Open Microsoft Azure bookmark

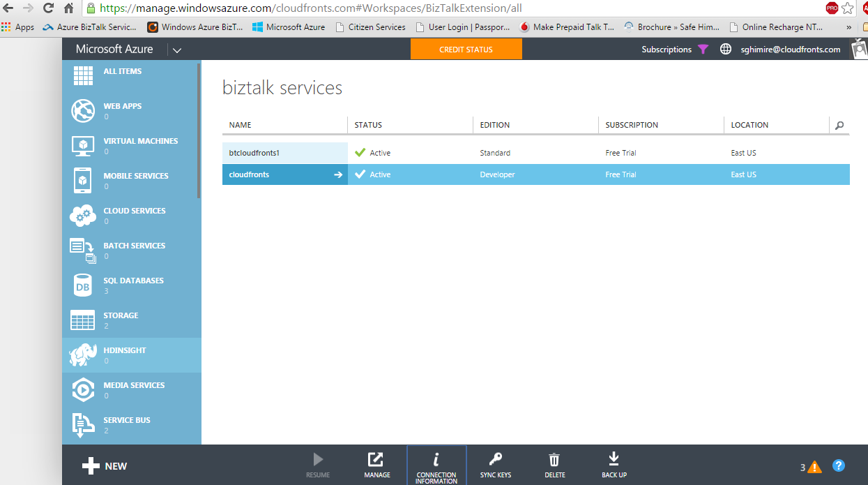pyautogui.click(x=289, y=27)
